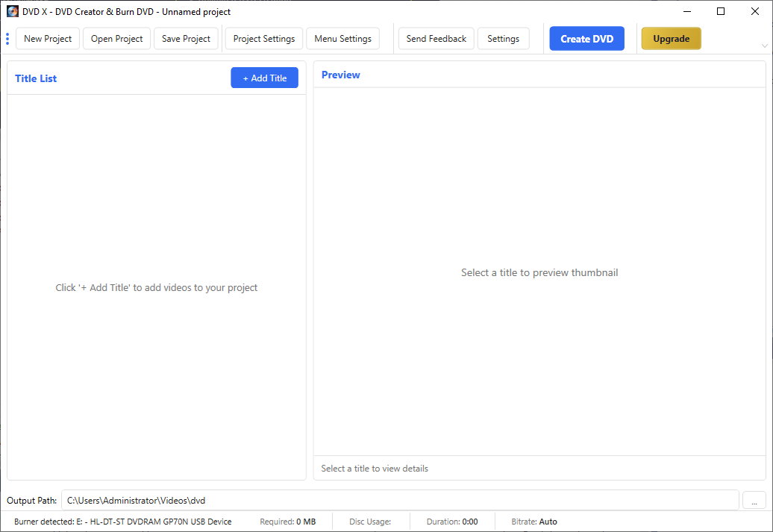Save Project via toolbar button
The image size is (773, 532).
[x=186, y=39]
